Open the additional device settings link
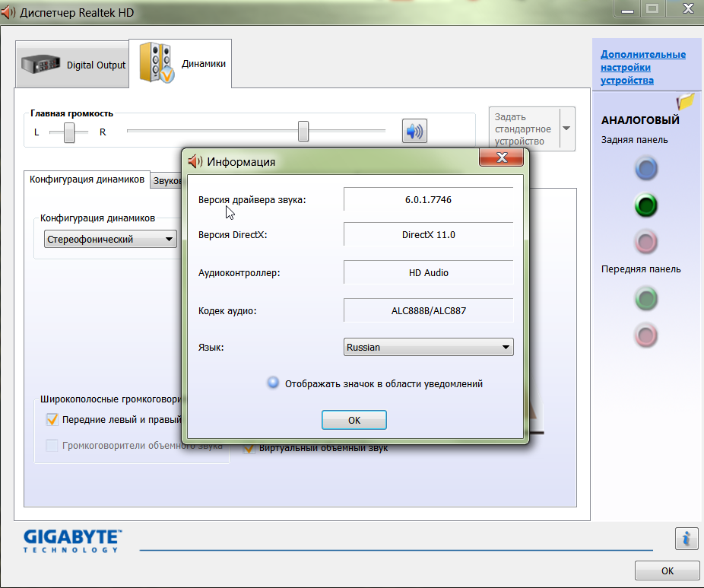704x588 pixels. pos(642,67)
